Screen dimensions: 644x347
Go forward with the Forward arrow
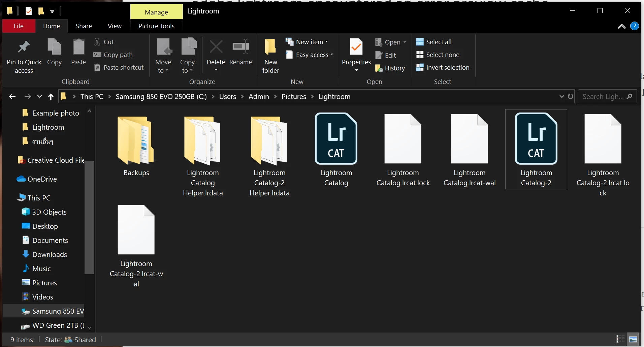[x=28, y=97]
